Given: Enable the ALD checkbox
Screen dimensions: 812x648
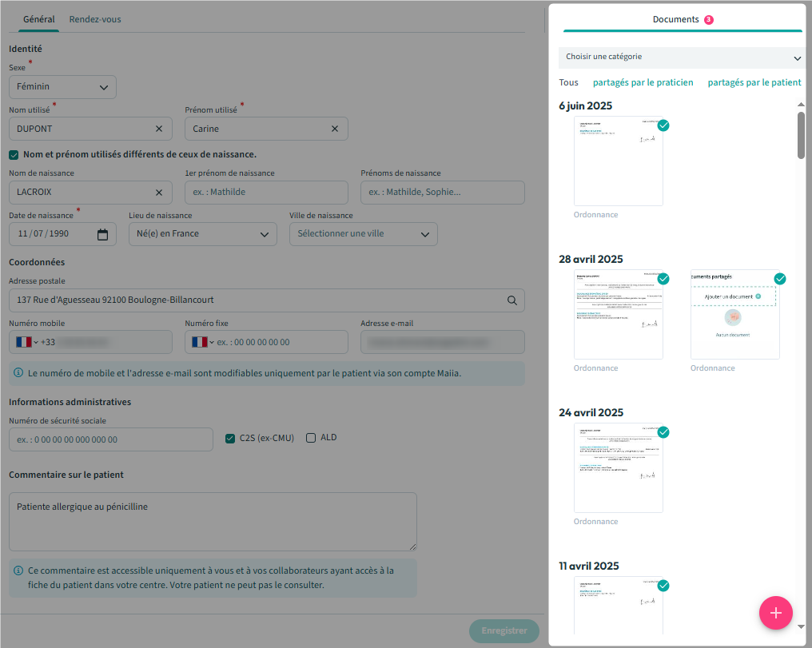Looking at the screenshot, I should [x=312, y=438].
